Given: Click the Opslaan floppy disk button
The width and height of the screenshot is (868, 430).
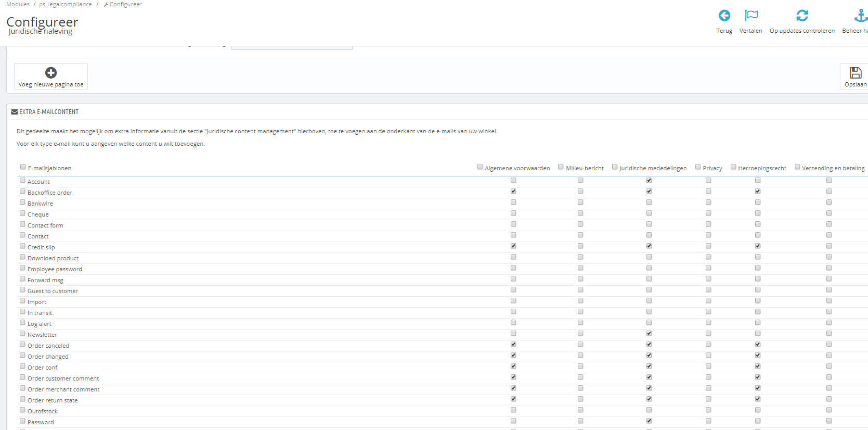Looking at the screenshot, I should pyautogui.click(x=855, y=77).
